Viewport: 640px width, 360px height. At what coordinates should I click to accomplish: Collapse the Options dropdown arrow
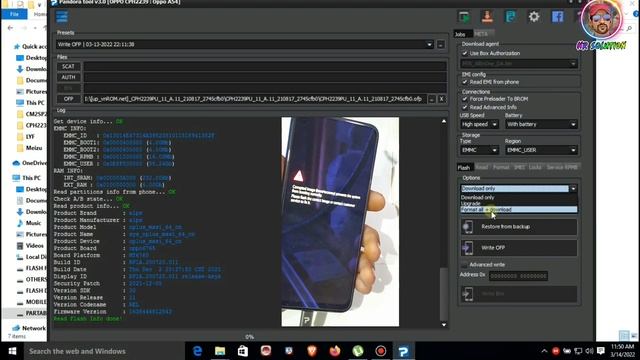click(x=573, y=189)
